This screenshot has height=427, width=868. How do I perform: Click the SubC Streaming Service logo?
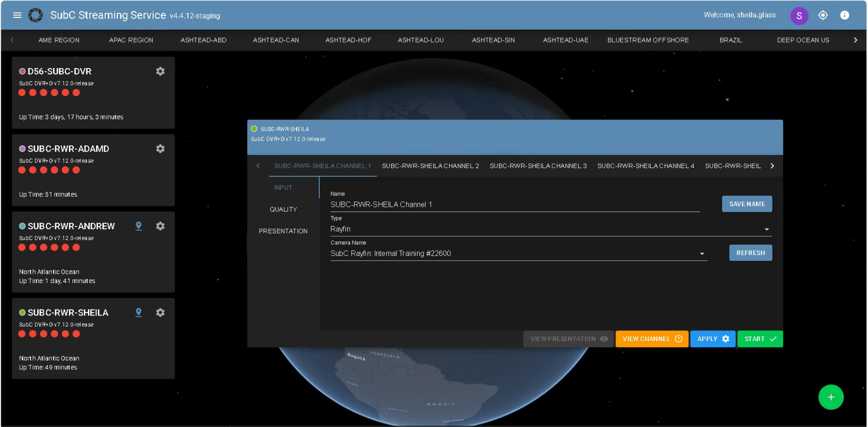click(x=36, y=15)
